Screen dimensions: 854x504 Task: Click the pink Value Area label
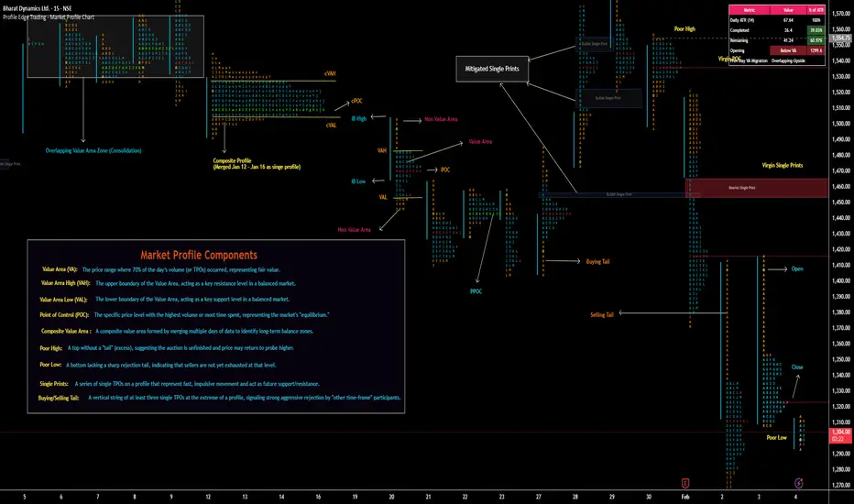click(x=480, y=142)
